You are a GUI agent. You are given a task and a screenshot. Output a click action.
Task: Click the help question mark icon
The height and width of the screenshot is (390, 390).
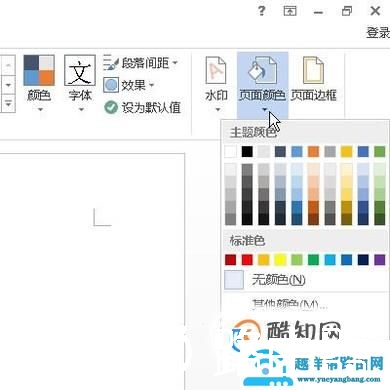pyautogui.click(x=262, y=11)
